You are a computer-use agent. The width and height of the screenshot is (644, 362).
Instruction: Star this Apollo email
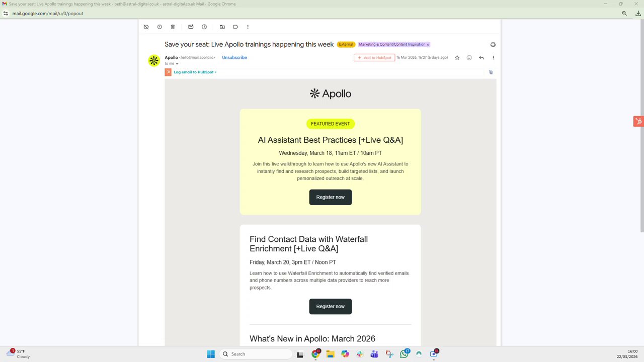[457, 58]
